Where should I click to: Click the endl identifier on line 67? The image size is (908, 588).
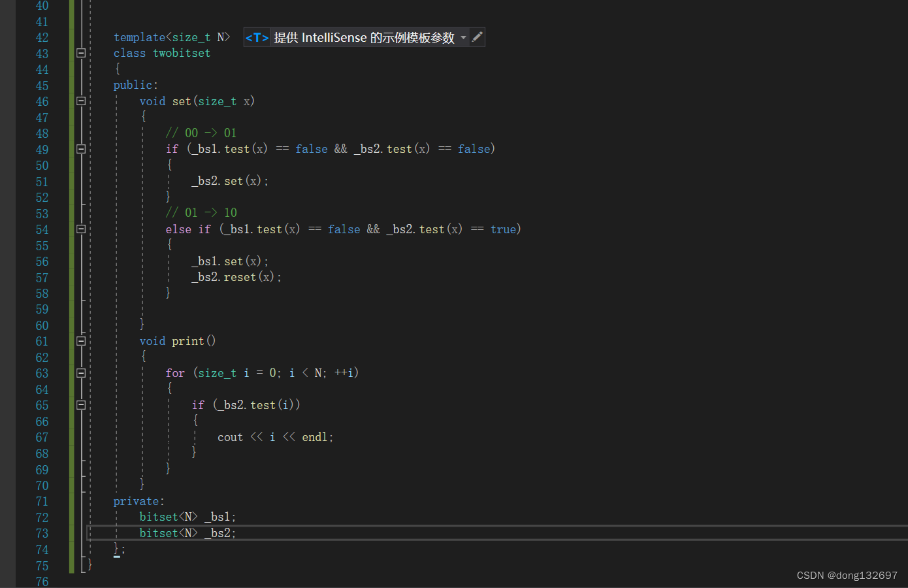click(315, 437)
